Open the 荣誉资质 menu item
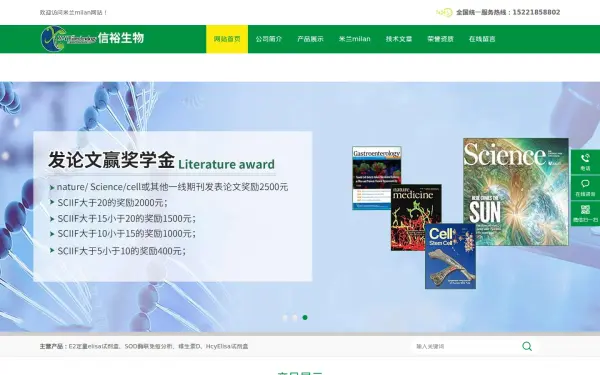The width and height of the screenshot is (600, 375). [x=440, y=39]
